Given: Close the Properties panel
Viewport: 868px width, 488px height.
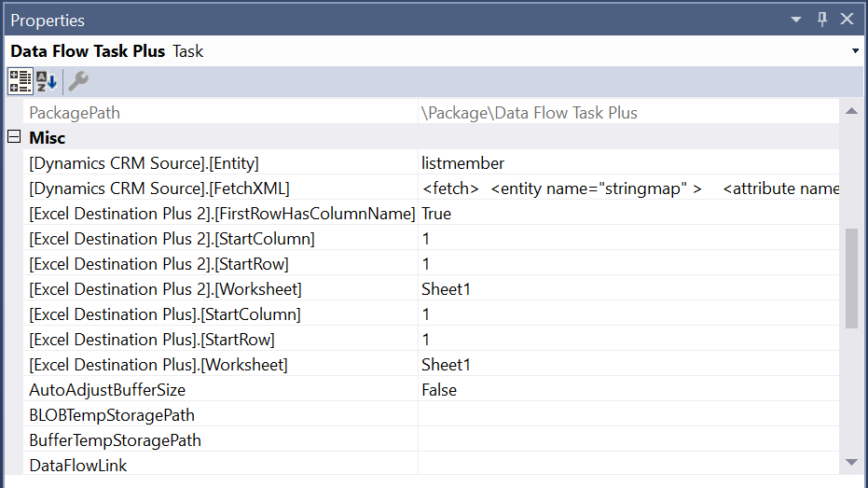Looking at the screenshot, I should pos(847,20).
